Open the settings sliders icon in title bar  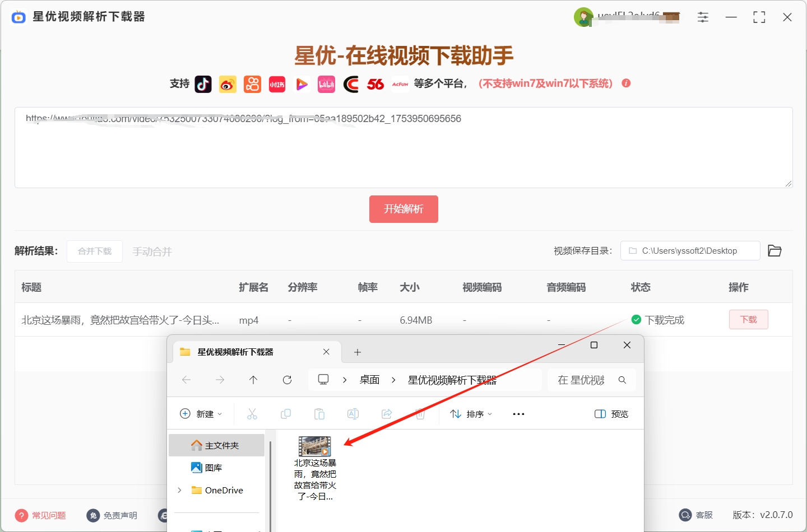[703, 17]
